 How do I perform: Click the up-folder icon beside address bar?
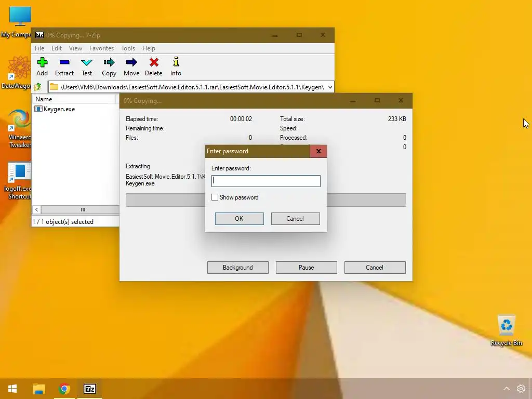[x=37, y=87]
